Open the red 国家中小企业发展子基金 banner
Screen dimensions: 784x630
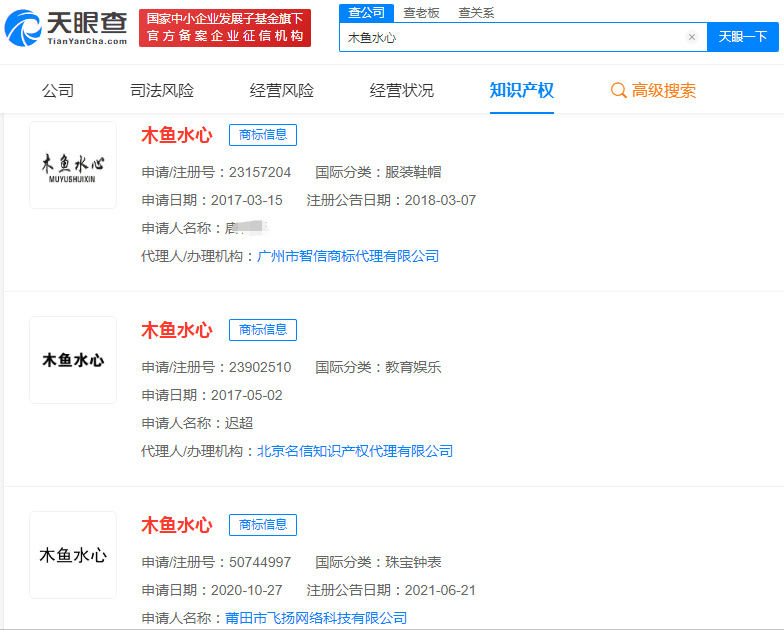[225, 28]
